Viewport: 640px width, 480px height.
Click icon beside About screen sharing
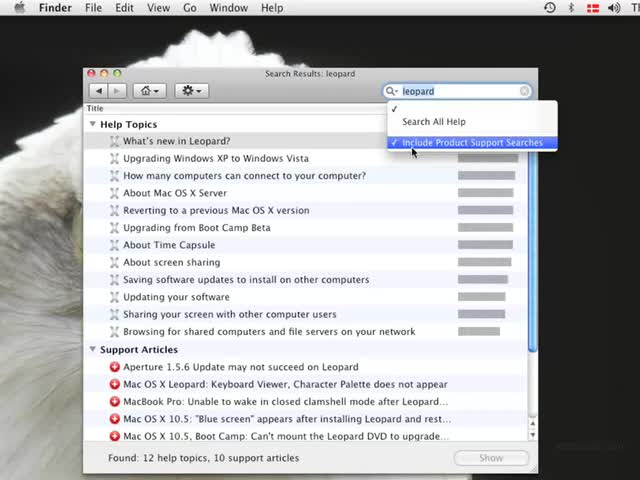point(114,262)
